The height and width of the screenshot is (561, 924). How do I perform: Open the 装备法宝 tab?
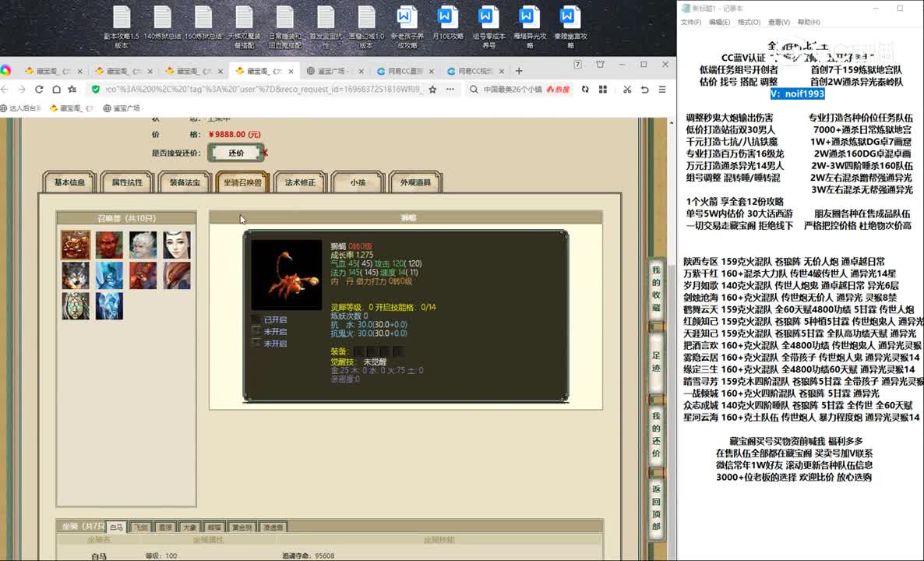[185, 182]
